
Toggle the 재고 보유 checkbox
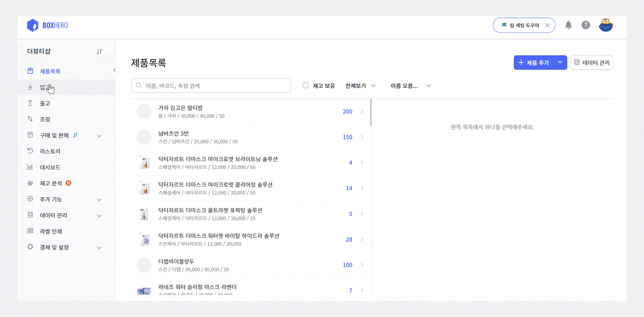(x=305, y=85)
